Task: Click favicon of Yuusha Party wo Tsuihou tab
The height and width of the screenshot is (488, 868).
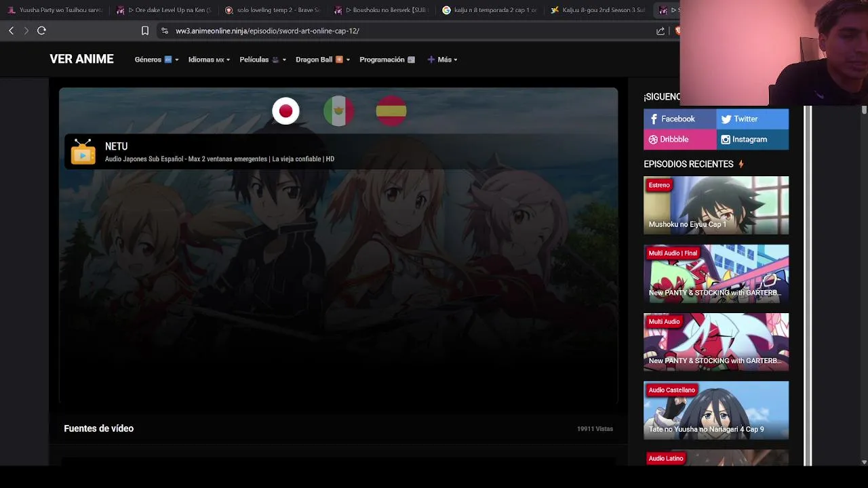Action: (x=11, y=10)
